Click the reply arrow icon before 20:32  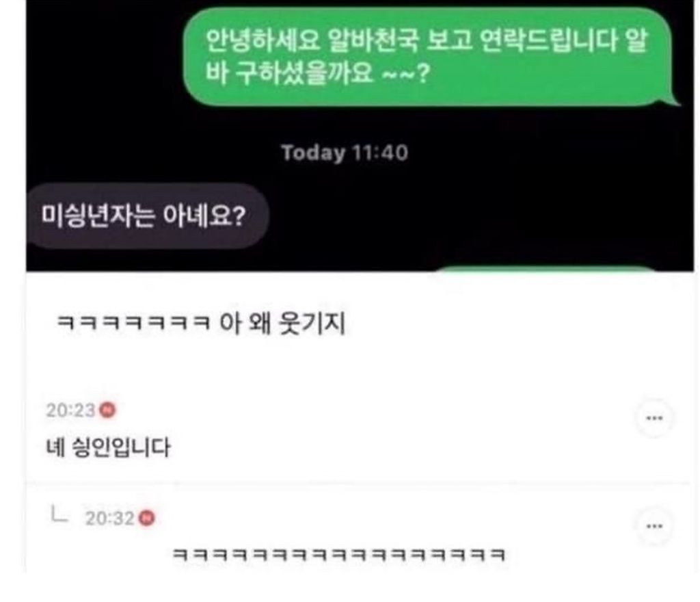[x=59, y=514]
